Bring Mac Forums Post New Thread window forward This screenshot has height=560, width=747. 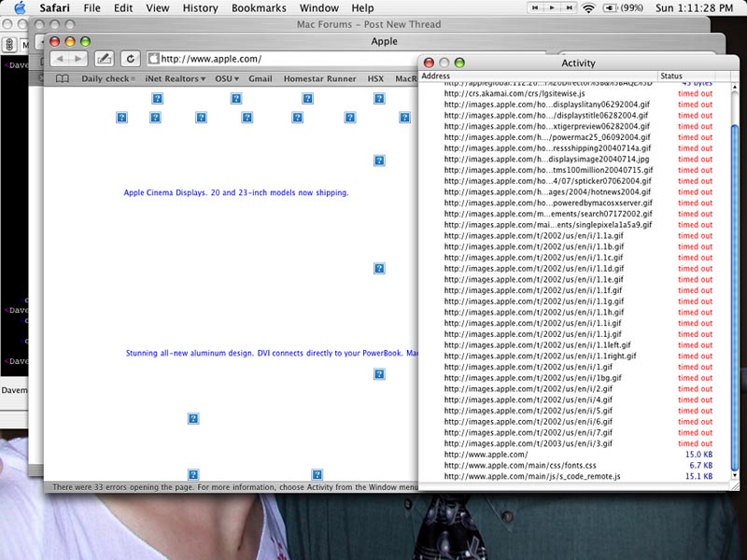point(369,24)
